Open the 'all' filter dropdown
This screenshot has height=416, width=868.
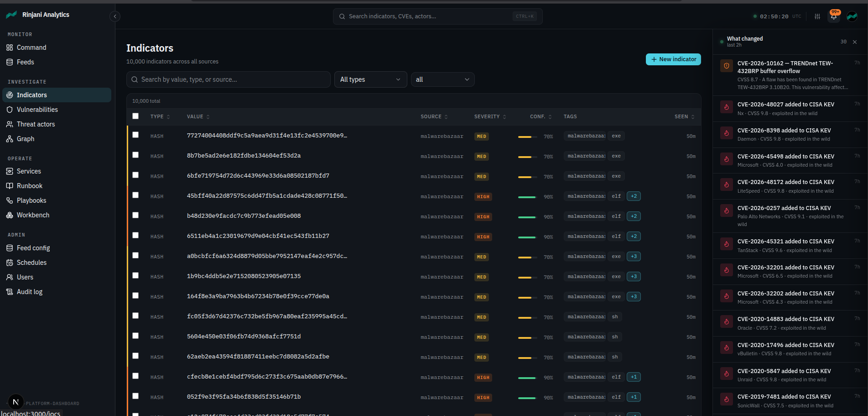point(442,79)
